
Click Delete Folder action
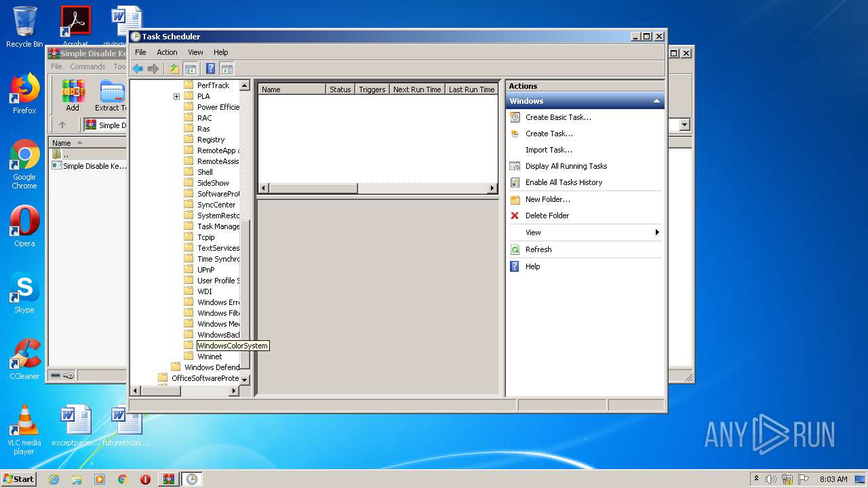coord(547,216)
